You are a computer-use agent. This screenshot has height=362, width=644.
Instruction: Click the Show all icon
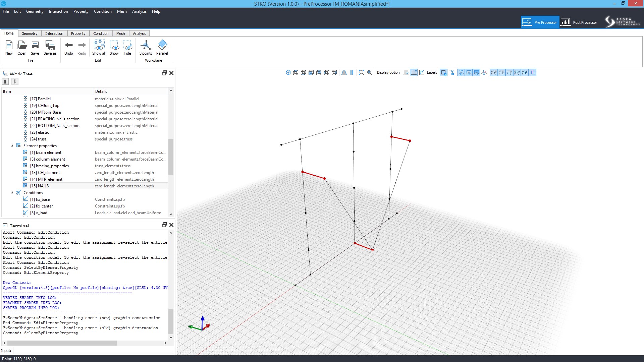tap(99, 47)
